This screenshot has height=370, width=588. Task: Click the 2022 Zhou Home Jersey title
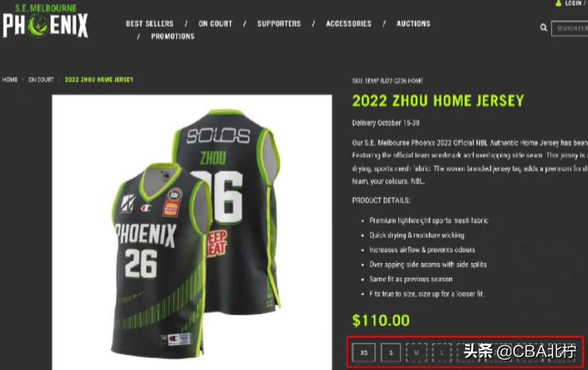coord(438,101)
